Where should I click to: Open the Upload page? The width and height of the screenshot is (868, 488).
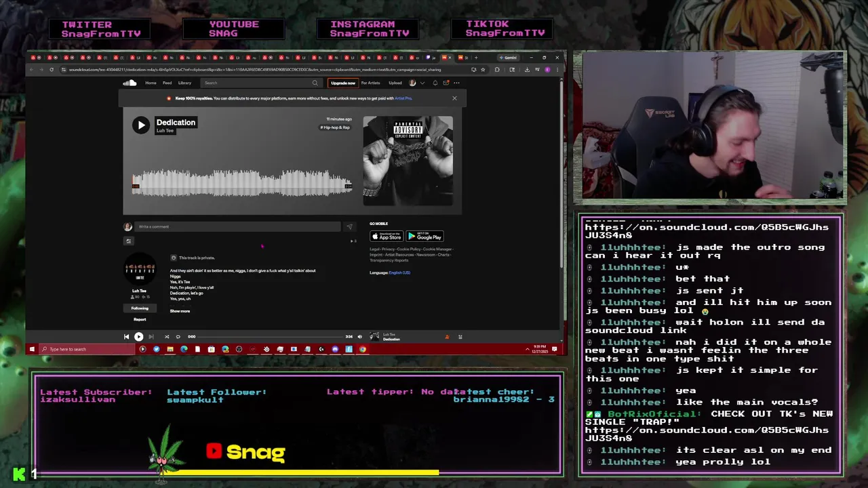coord(395,83)
